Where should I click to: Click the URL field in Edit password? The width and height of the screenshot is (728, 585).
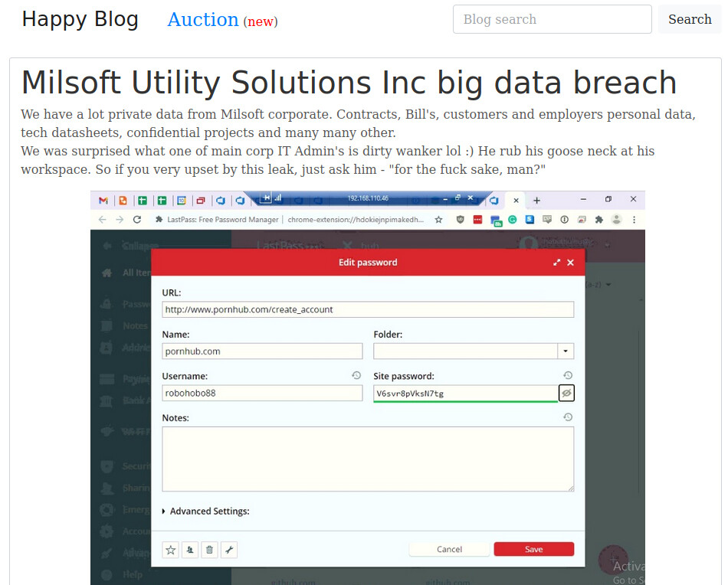click(368, 309)
